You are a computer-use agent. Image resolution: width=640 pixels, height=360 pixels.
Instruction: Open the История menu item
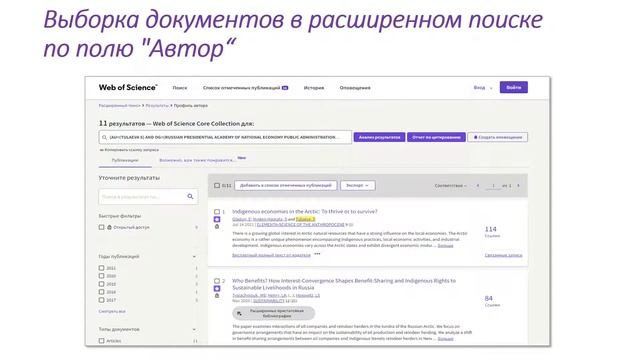(314, 88)
